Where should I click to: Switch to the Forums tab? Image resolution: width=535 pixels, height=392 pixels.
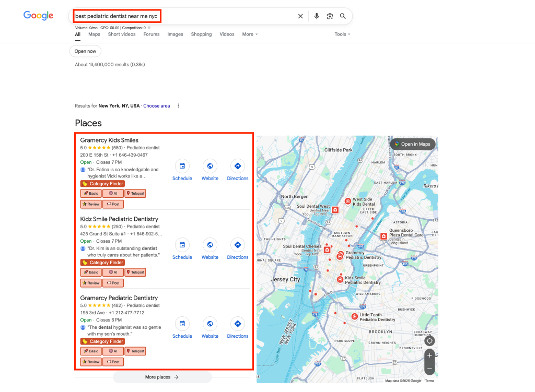point(152,34)
